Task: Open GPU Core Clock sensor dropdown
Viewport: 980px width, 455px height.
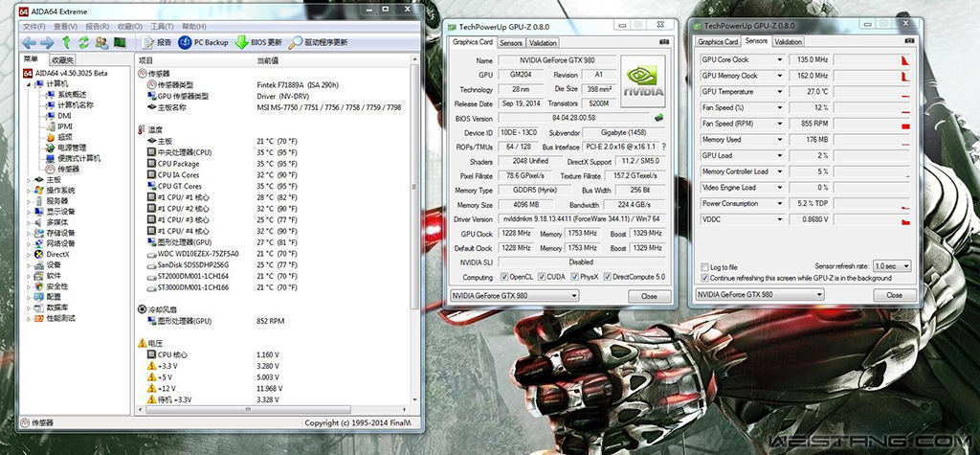Action: (779, 60)
